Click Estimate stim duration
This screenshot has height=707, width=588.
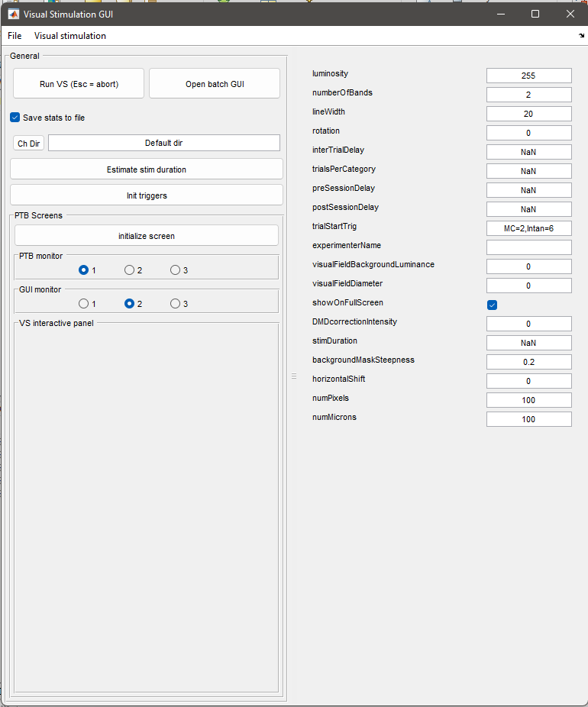147,169
